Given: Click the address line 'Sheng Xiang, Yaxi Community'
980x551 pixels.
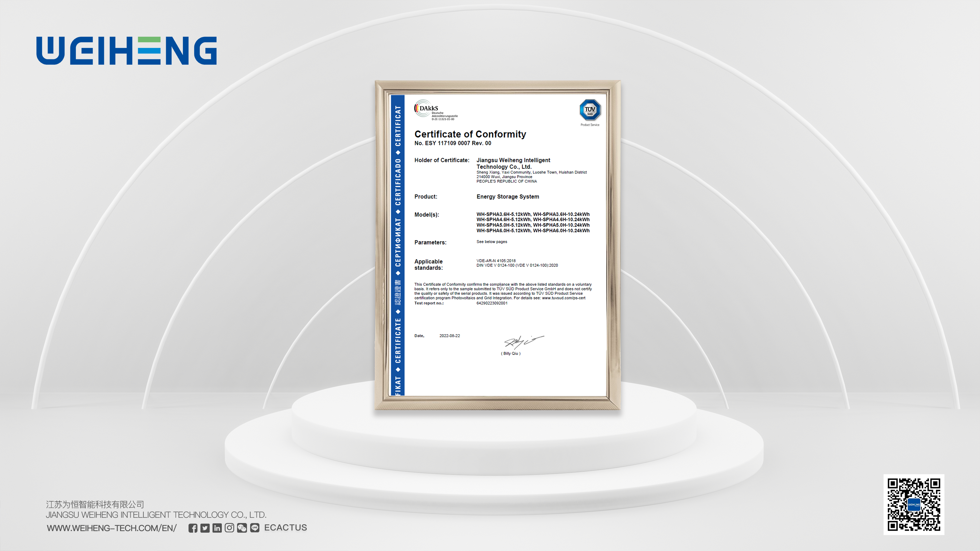Looking at the screenshot, I should pos(531,173).
